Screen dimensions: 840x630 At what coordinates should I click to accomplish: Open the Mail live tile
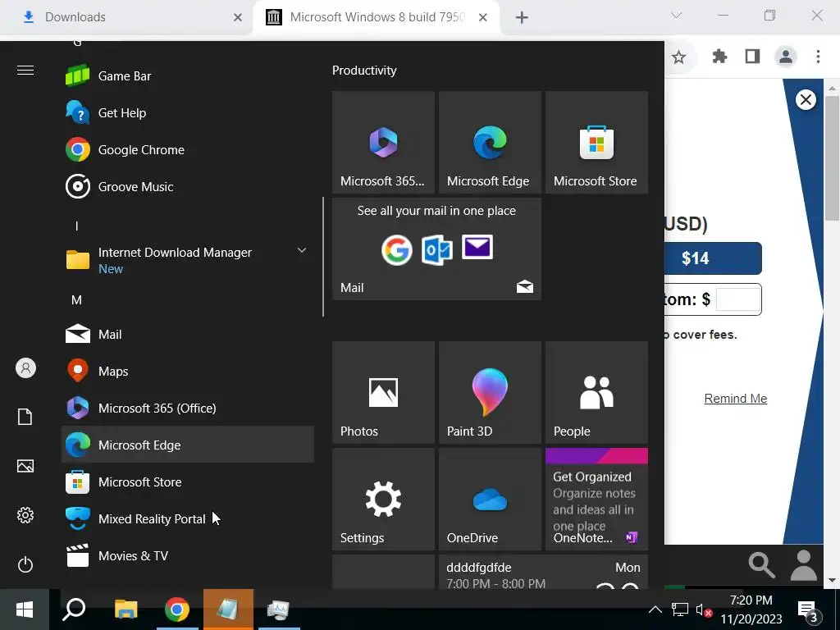(436, 249)
